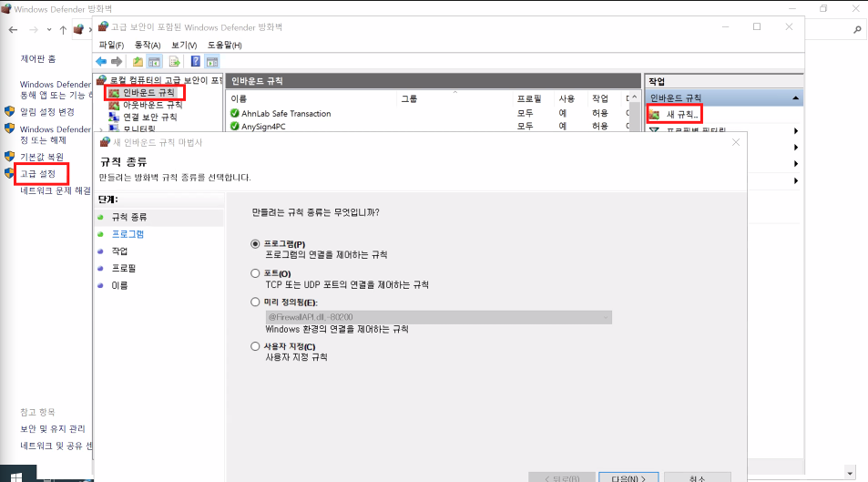Open the 도움말(H) menu
The image size is (868, 482).
coord(225,45)
